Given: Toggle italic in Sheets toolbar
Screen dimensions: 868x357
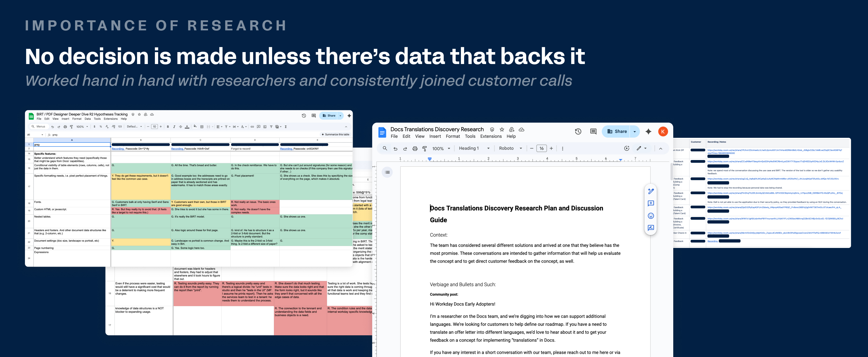Looking at the screenshot, I should coord(174,127).
